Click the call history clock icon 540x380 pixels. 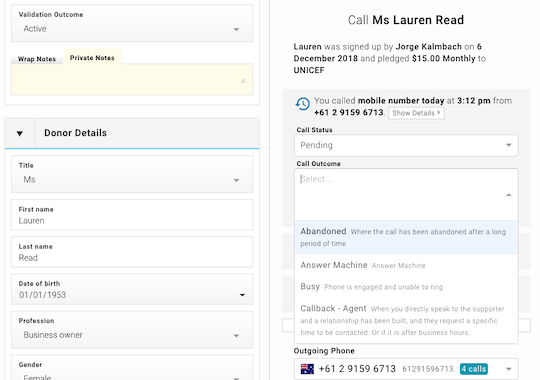302,104
